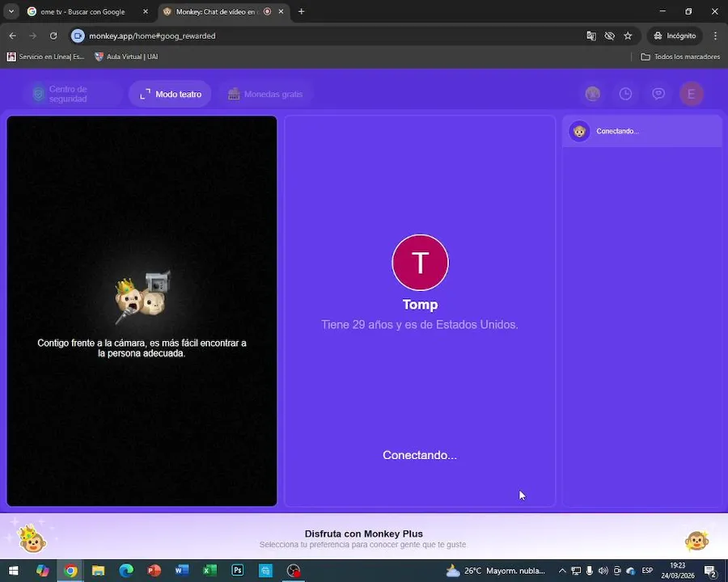This screenshot has height=582, width=728.
Task: Open the notification center with 2 alerts
Action: coord(711,571)
